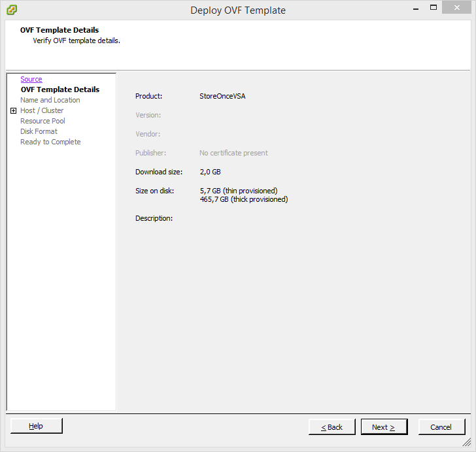Click the thick provisioned size value

point(243,199)
